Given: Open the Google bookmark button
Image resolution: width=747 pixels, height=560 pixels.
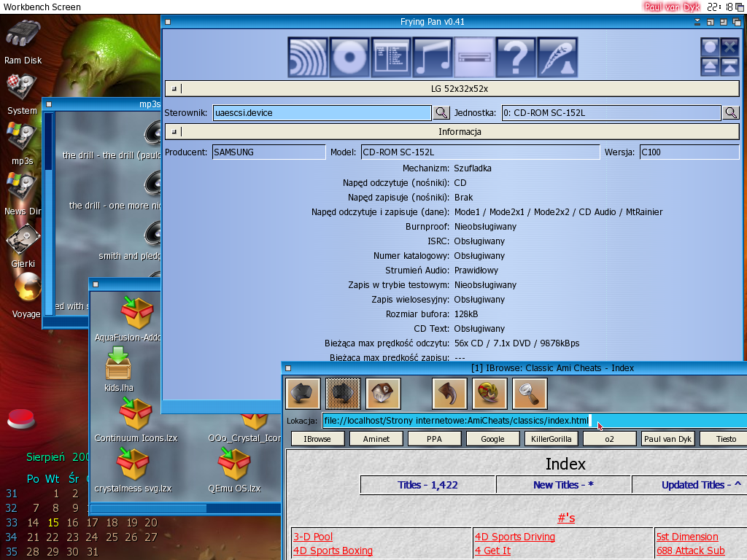Looking at the screenshot, I should (492, 438).
